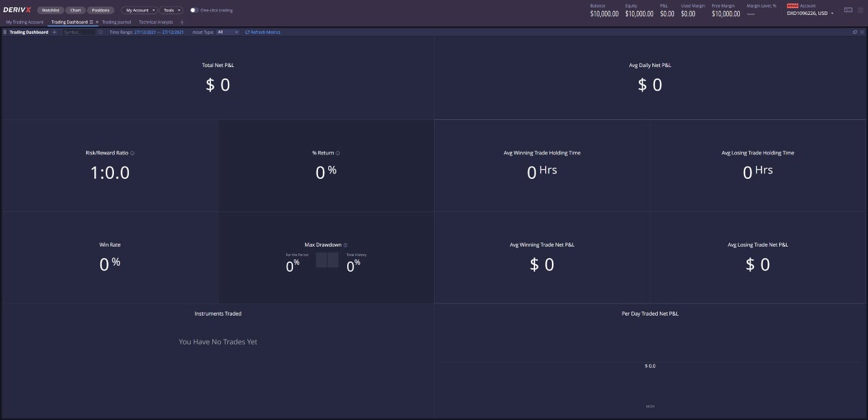
Task: Click the pop-out icon on the dashboard panel
Action: (854, 32)
